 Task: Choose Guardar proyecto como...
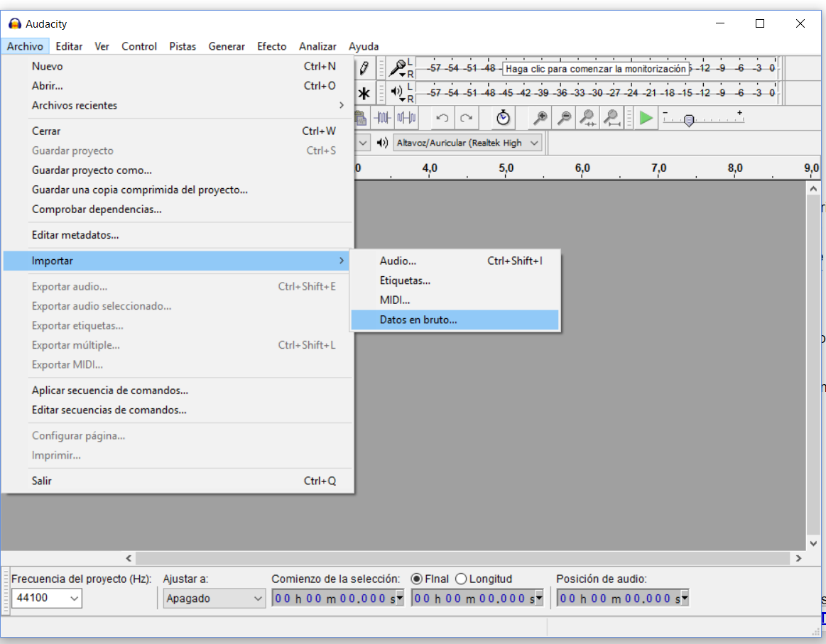point(177,170)
